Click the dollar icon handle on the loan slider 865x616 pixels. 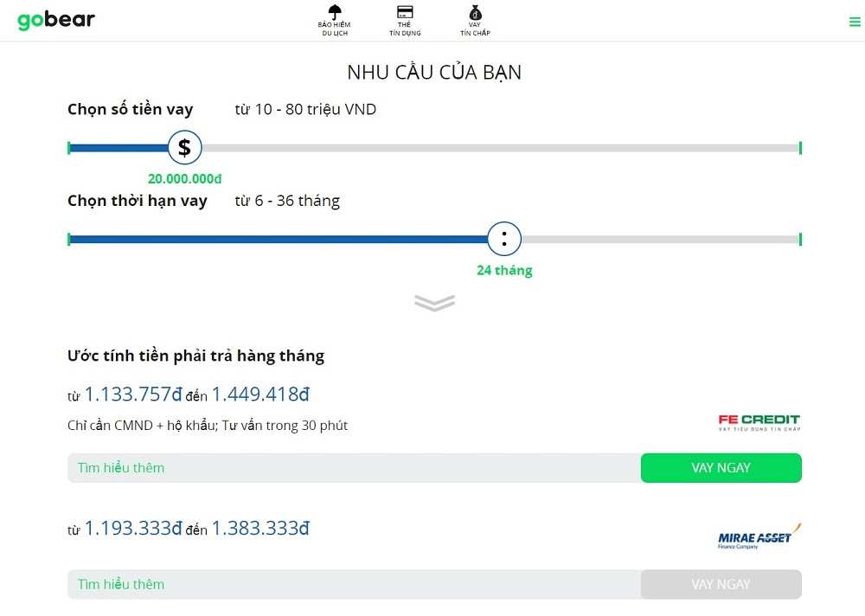tap(184, 147)
